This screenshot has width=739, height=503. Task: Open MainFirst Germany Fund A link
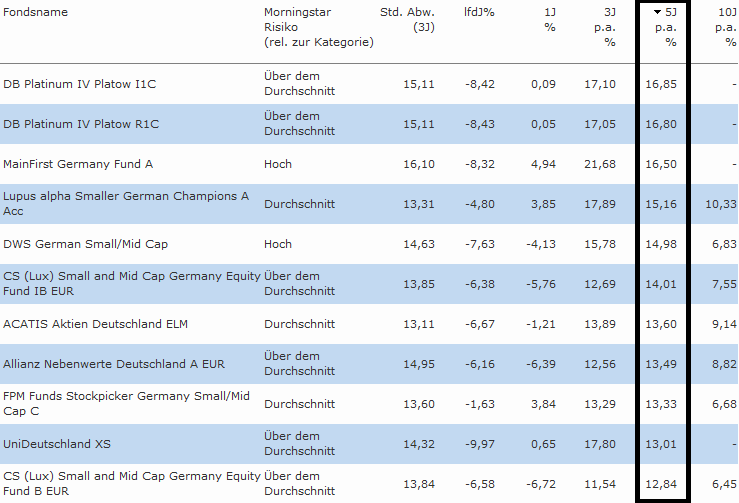pyautogui.click(x=78, y=164)
